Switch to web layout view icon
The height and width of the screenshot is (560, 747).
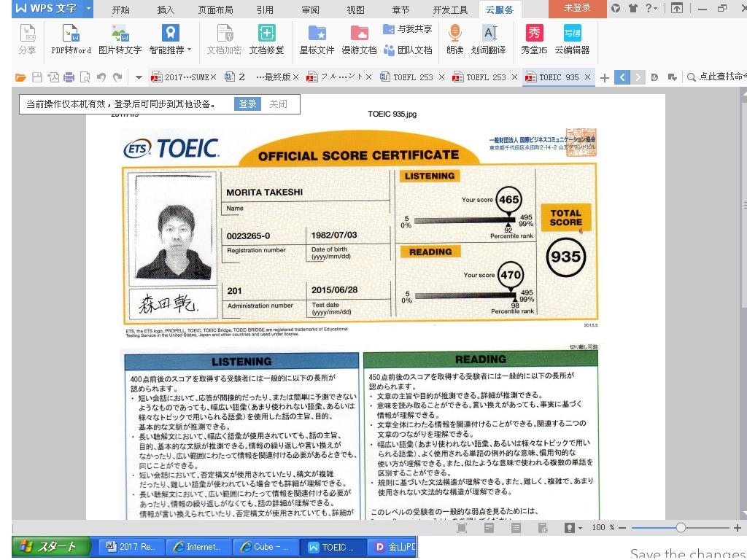point(543,528)
